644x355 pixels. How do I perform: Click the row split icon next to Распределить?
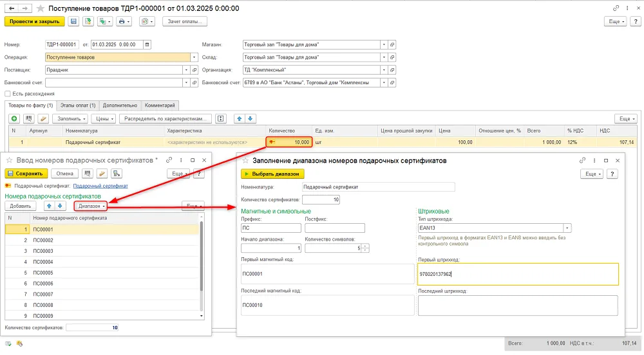(220, 118)
